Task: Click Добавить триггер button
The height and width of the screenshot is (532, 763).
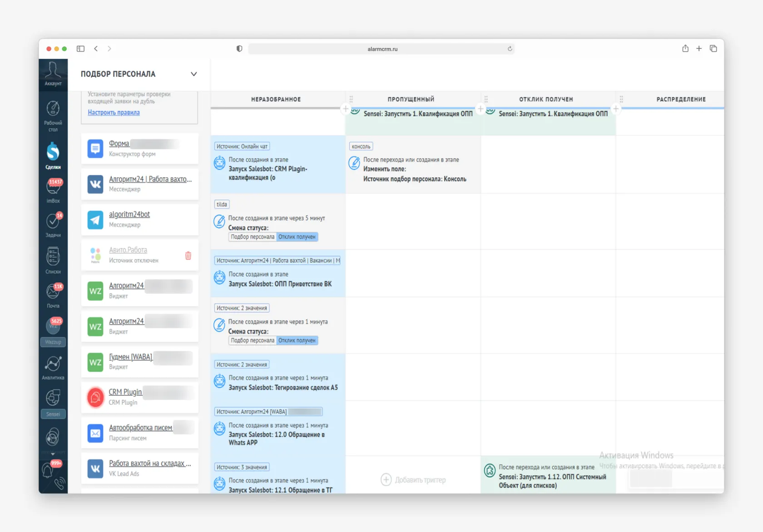Action: [413, 480]
